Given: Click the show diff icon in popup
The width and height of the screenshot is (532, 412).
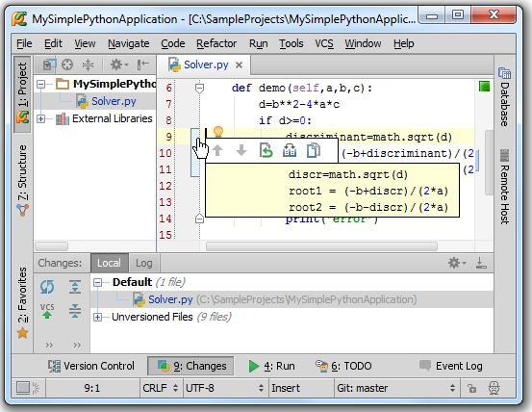Looking at the screenshot, I should 290,150.
